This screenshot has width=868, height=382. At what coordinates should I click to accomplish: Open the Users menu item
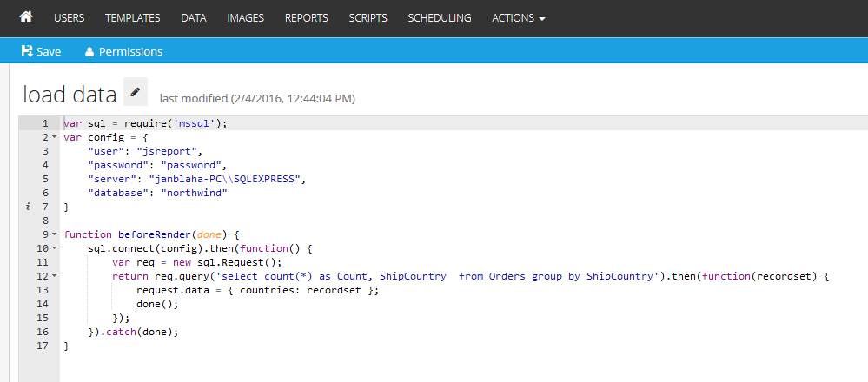[x=69, y=17]
